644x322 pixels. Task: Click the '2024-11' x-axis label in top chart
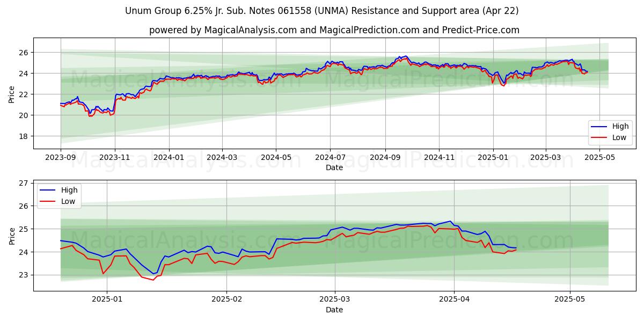(439, 157)
